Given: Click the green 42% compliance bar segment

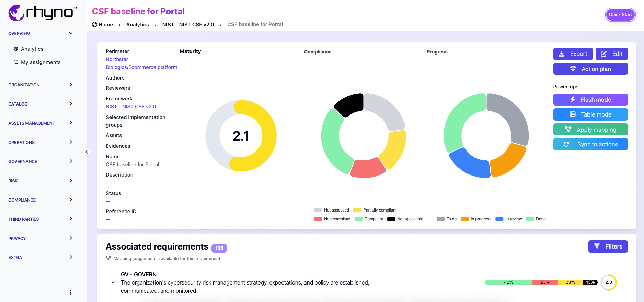Looking at the screenshot, I should pos(508,282).
